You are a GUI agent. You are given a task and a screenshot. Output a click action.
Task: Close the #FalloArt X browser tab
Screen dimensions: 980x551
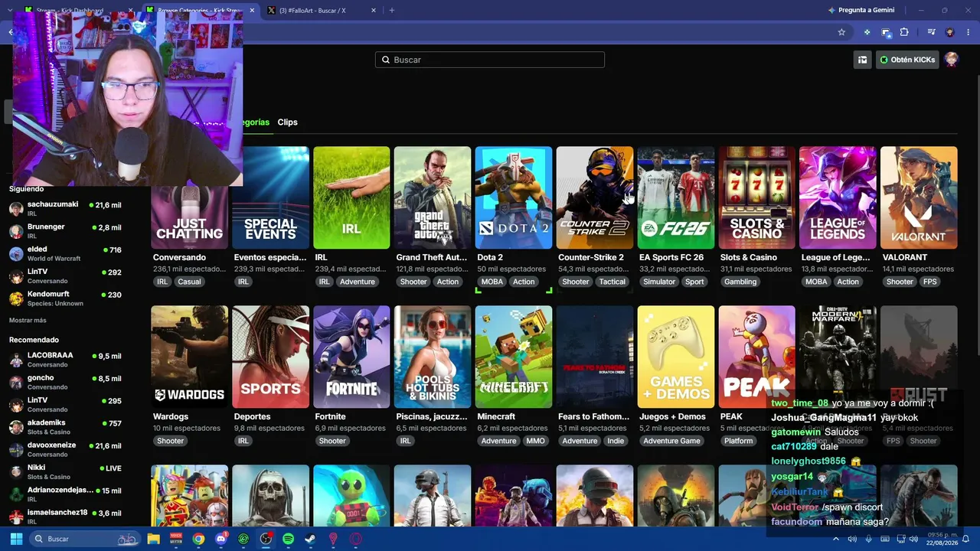click(374, 11)
